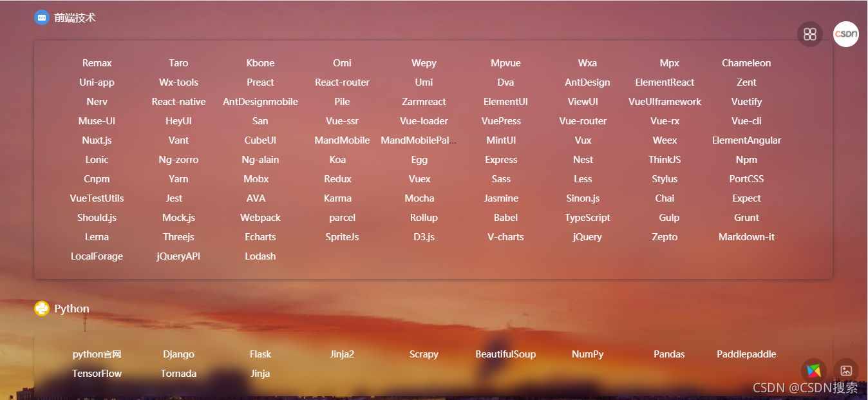The width and height of the screenshot is (868, 400).
Task: Click the Chameleon link
Action: pos(747,63)
